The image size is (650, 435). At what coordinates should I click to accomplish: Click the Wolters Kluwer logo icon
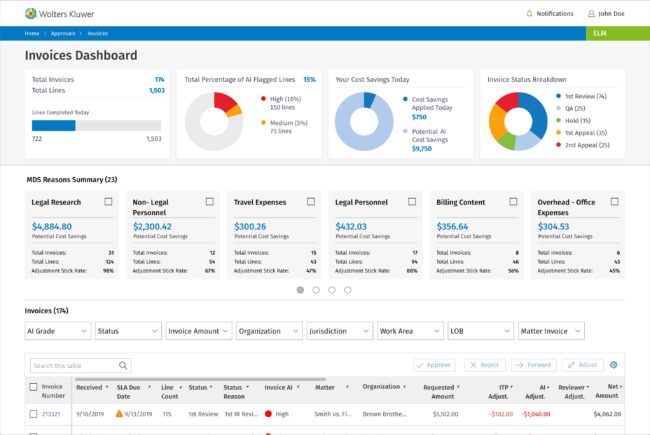point(32,14)
